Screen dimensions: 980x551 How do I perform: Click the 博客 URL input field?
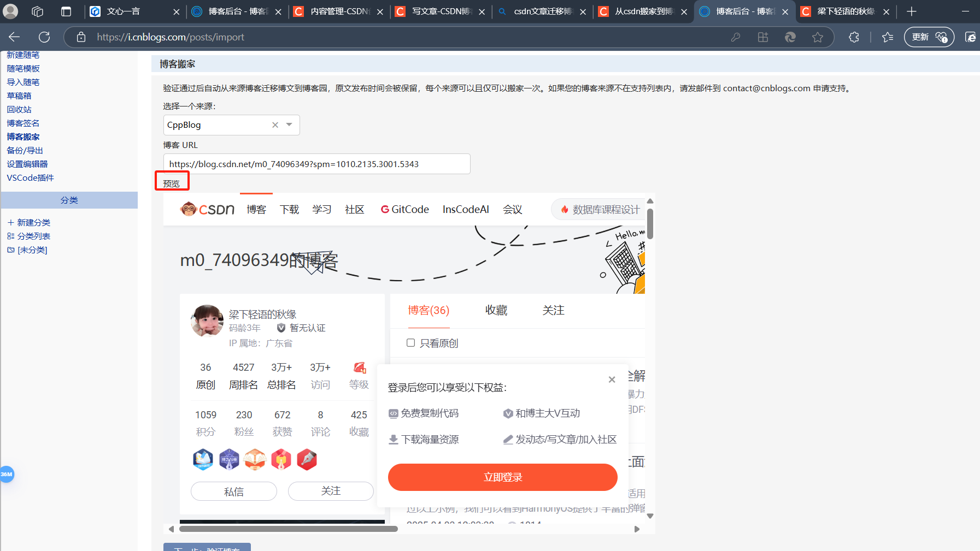316,164
